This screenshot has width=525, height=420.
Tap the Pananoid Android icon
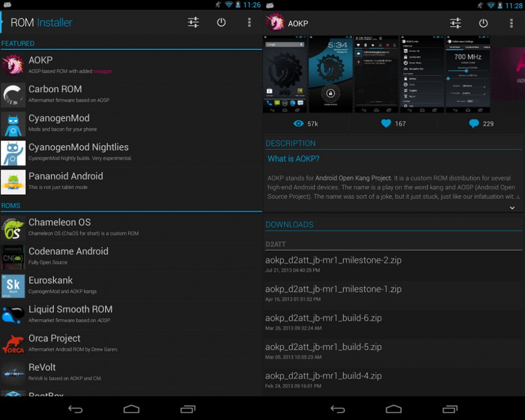coord(13,182)
